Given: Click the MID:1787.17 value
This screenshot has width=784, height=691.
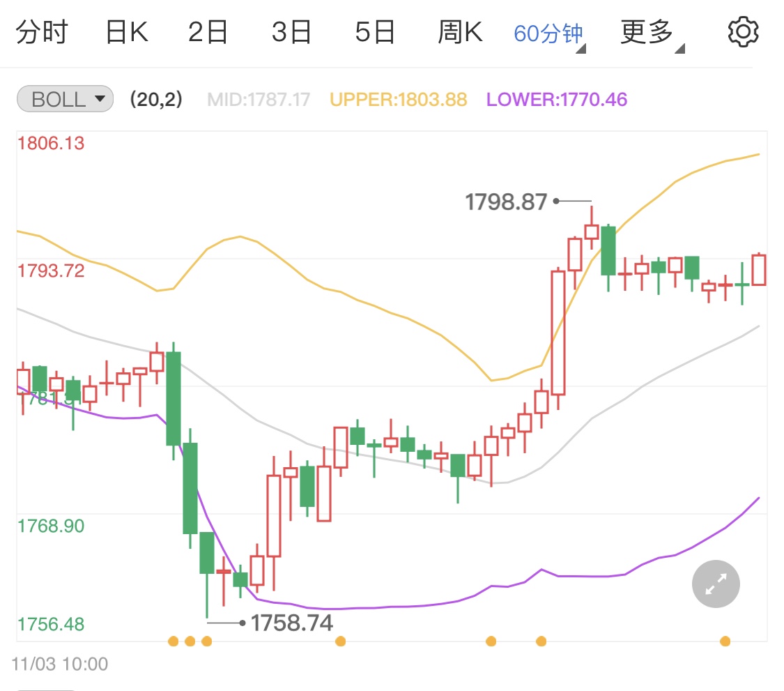Looking at the screenshot, I should [x=259, y=100].
